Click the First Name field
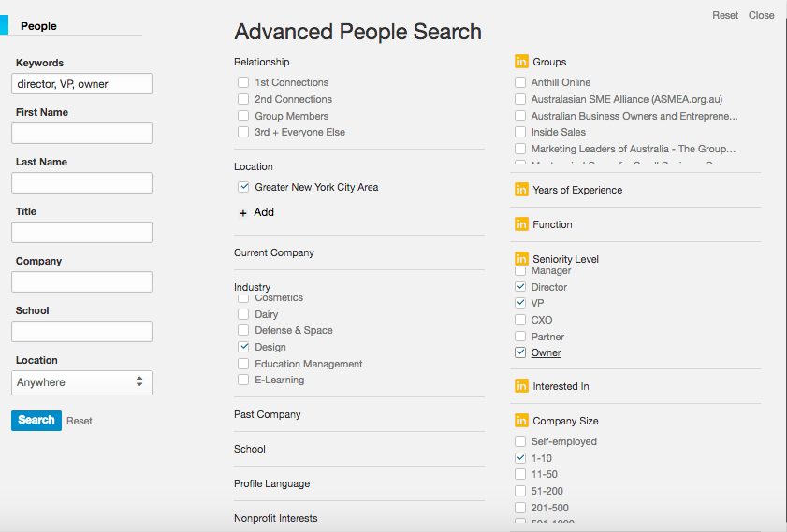 81,134
